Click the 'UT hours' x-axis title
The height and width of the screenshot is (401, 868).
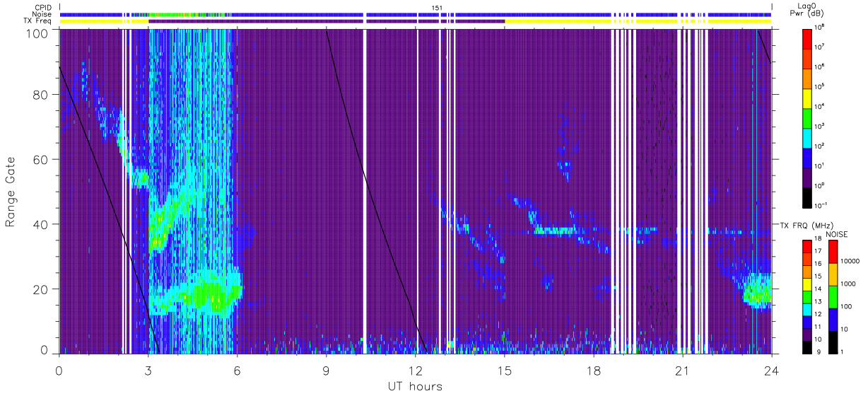click(415, 386)
